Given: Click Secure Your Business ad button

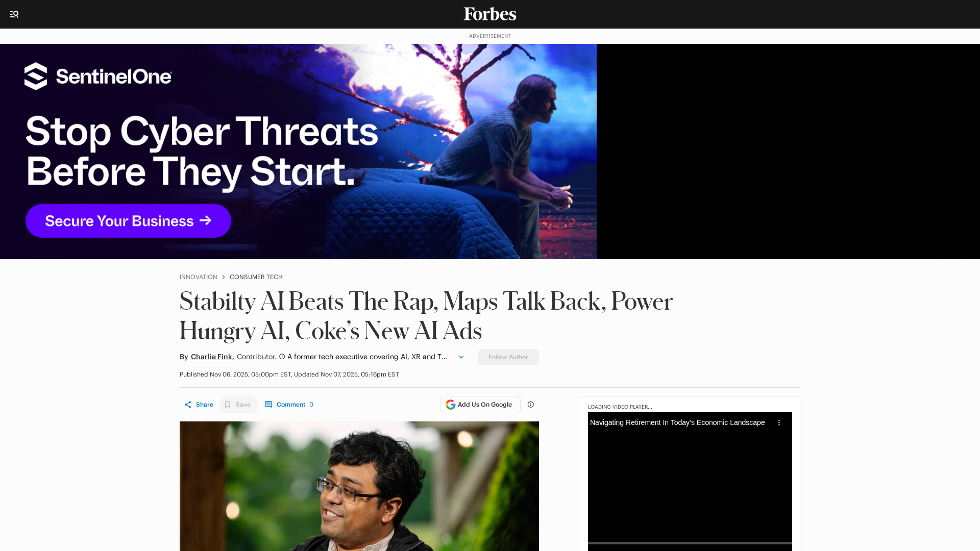Looking at the screenshot, I should pos(129,221).
